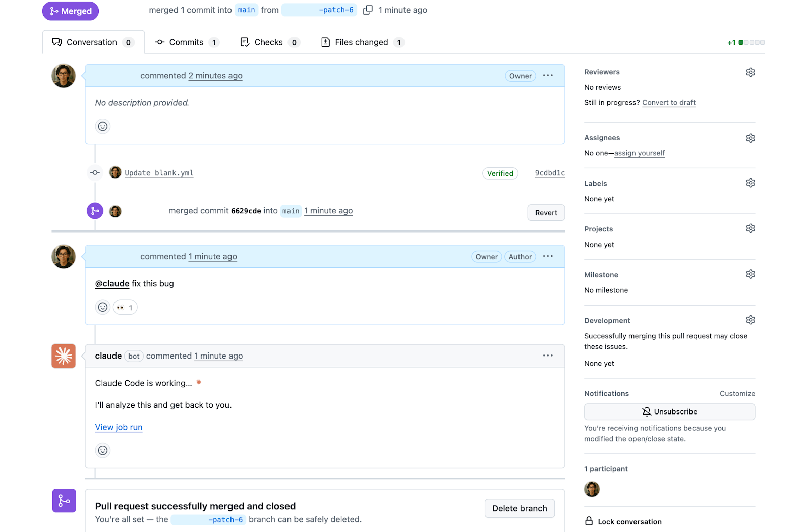Add emoji reaction to claude bot comment

coord(103,450)
